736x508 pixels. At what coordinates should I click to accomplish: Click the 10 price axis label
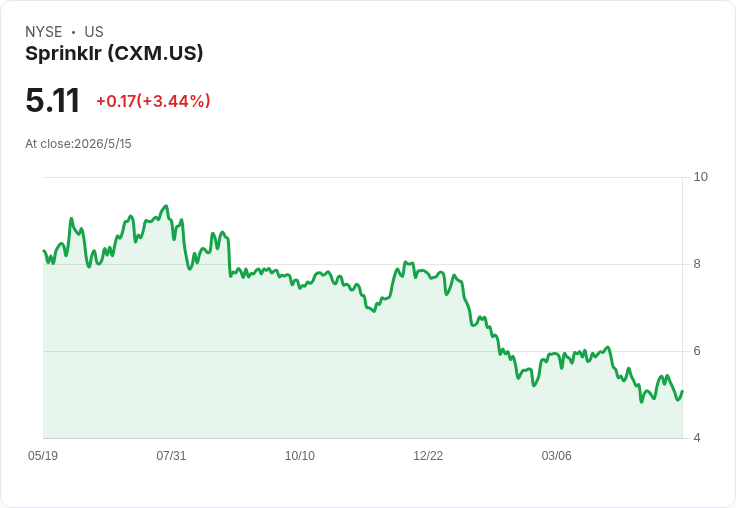pos(700,177)
